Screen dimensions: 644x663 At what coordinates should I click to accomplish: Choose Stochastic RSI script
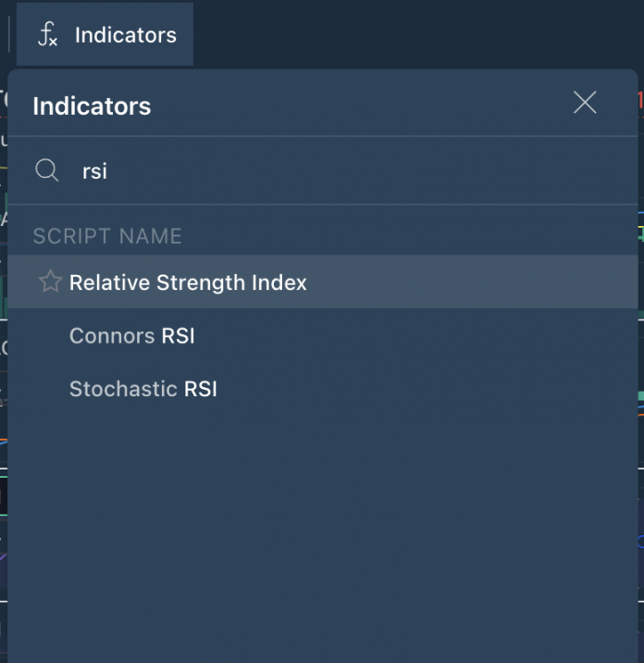pyautogui.click(x=143, y=389)
